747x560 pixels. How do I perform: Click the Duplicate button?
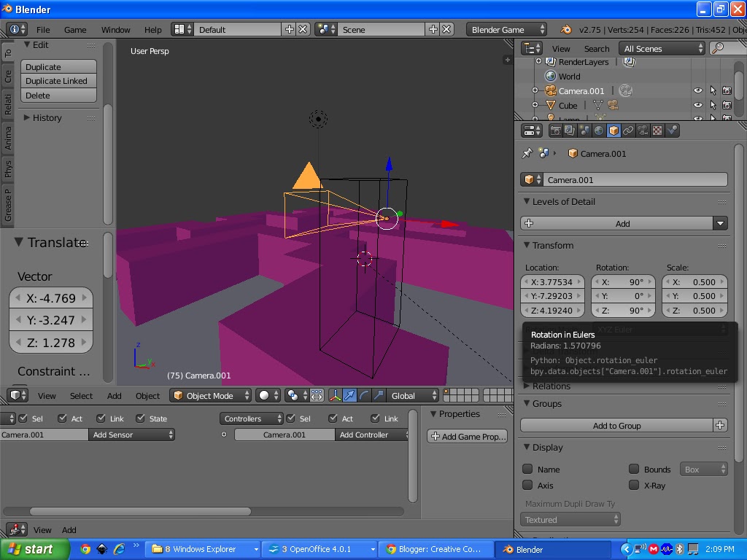click(58, 66)
